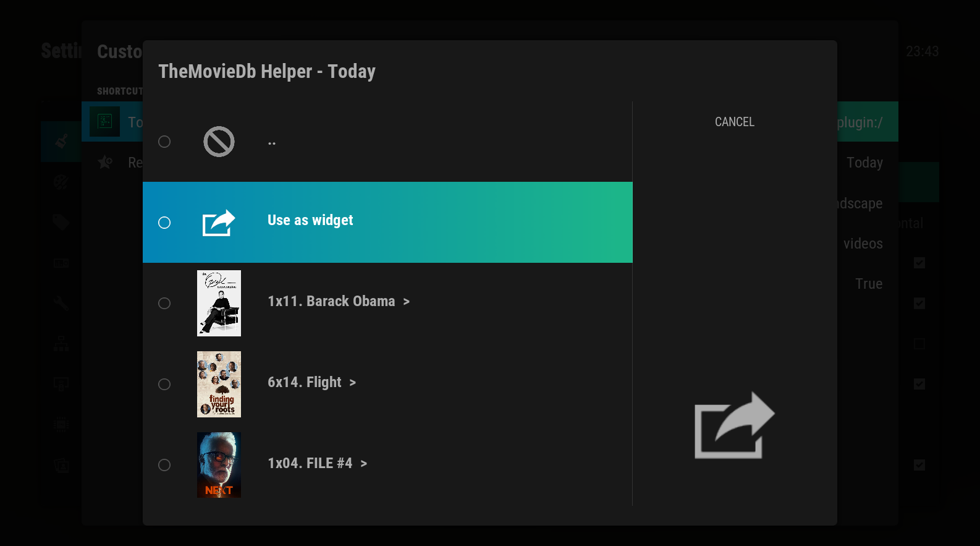Image resolution: width=980 pixels, height=546 pixels.
Task: Expand the arrow after 1x04. FILE #4
Action: pyautogui.click(x=364, y=464)
